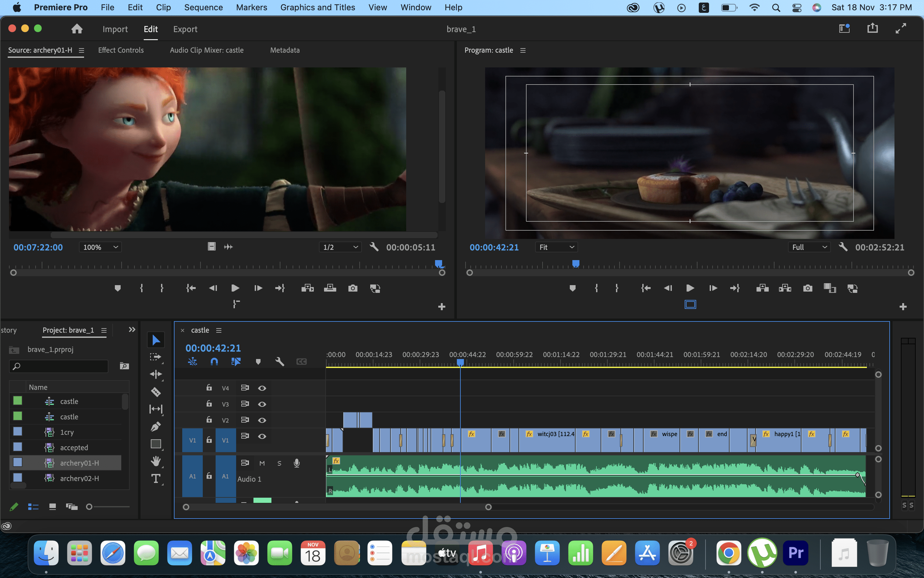
Task: Go to Home screen icon
Action: (77, 29)
